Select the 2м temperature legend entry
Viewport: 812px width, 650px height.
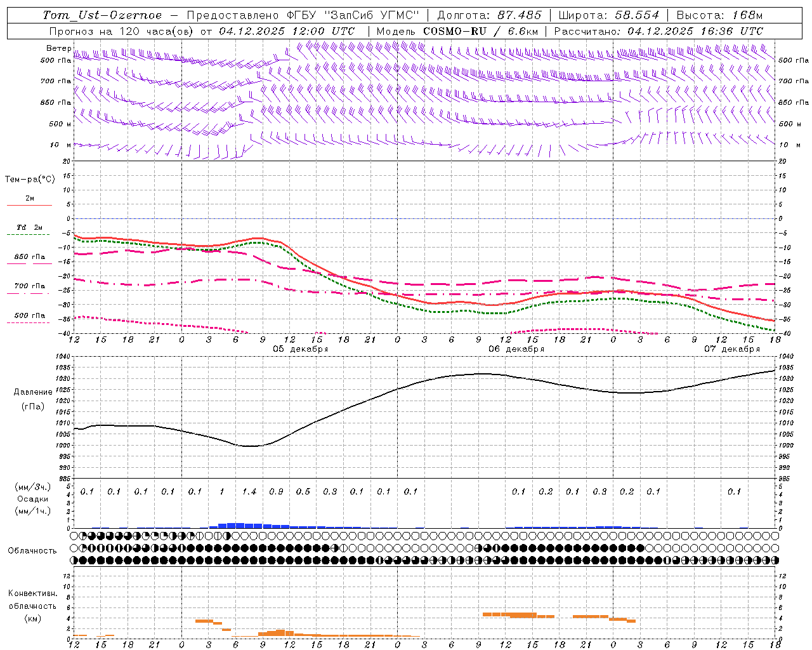tap(30, 198)
